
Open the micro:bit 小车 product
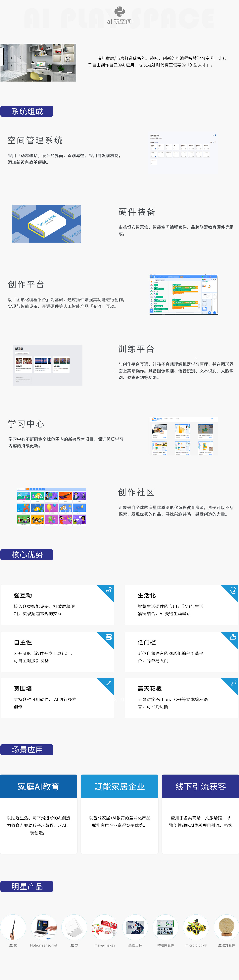pyautogui.click(x=196, y=927)
